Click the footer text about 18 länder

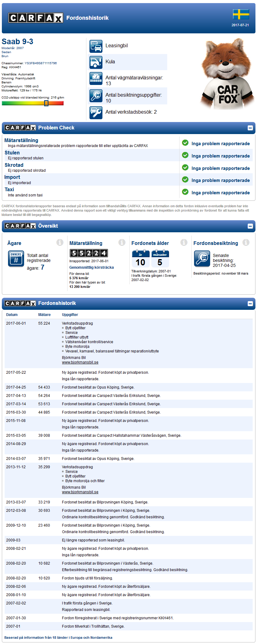58,638
